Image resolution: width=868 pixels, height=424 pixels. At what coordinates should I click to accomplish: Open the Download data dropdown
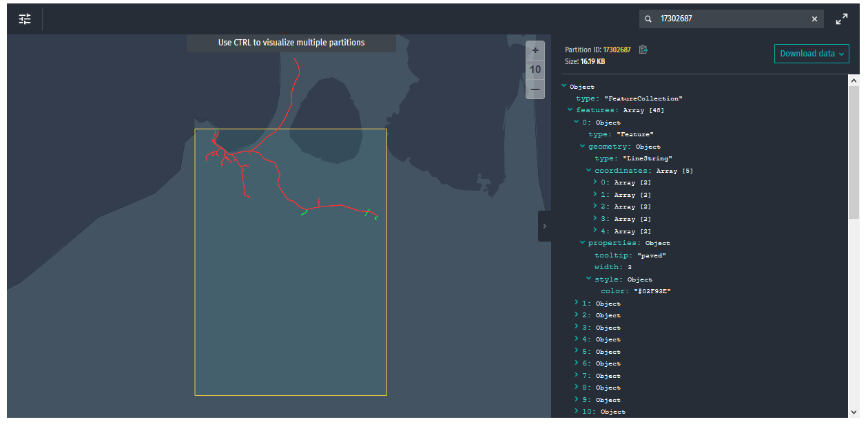[x=812, y=54]
